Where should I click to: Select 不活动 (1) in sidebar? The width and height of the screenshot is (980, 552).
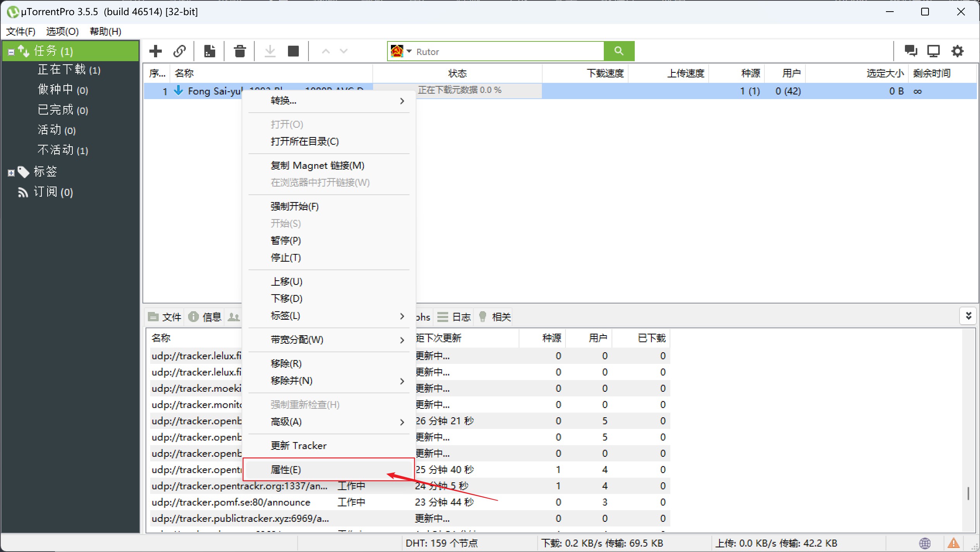pos(63,151)
